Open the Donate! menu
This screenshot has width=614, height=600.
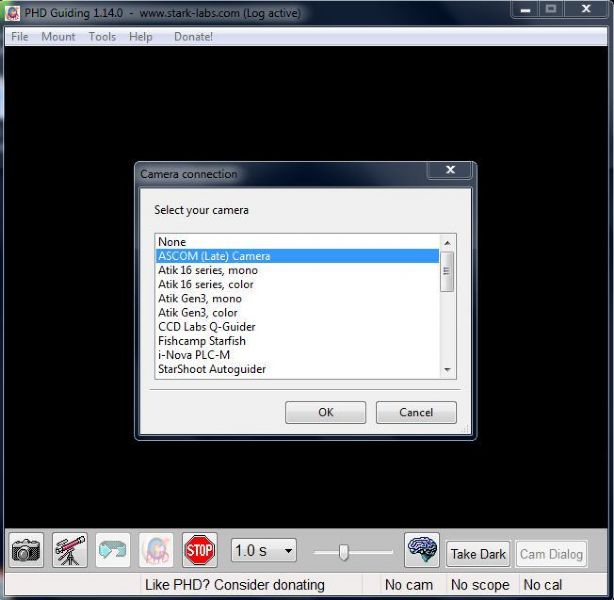click(x=193, y=37)
